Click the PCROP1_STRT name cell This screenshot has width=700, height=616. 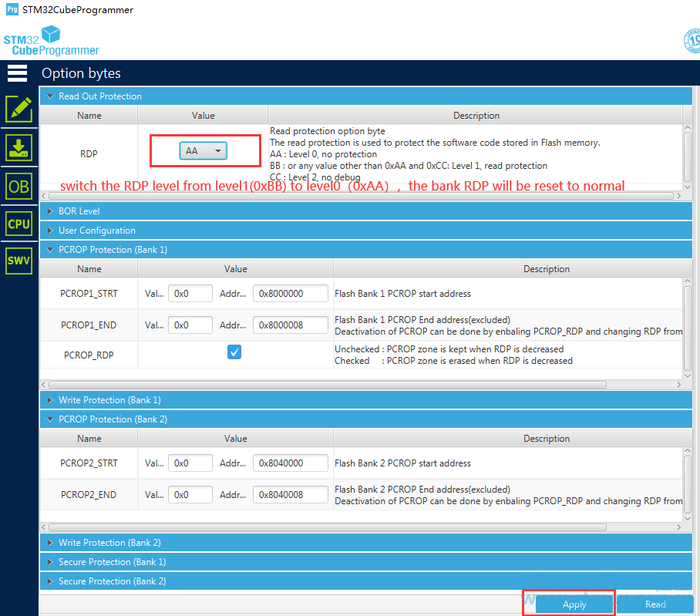[89, 293]
